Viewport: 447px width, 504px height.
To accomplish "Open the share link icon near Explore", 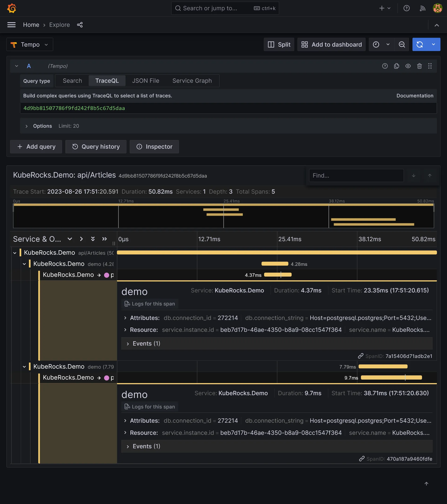I will click(80, 25).
